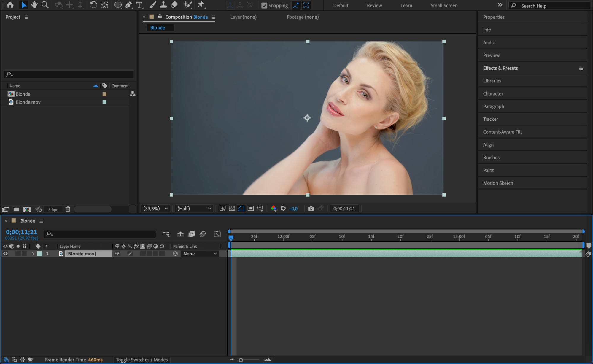Select the Type tool

139,5
